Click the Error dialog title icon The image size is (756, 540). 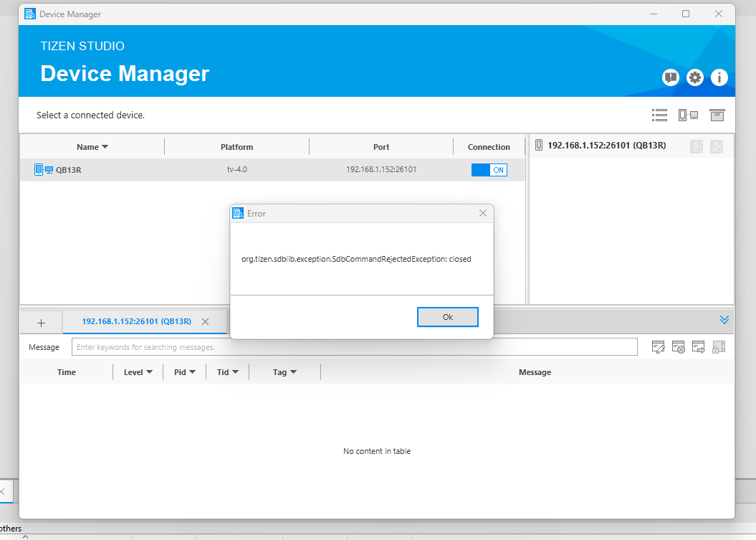[x=238, y=213]
